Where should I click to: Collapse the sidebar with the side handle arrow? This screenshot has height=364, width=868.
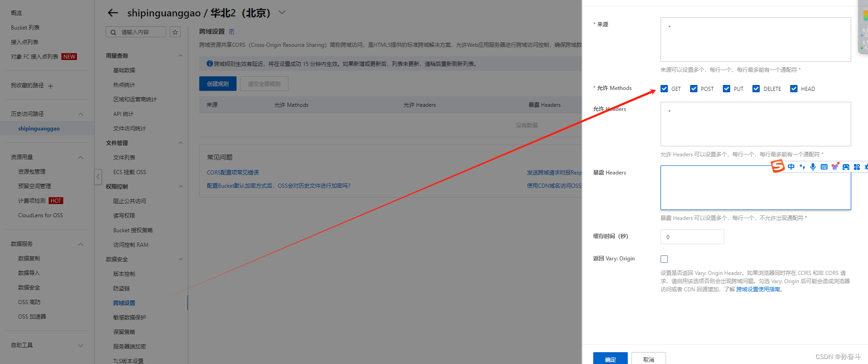click(98, 176)
